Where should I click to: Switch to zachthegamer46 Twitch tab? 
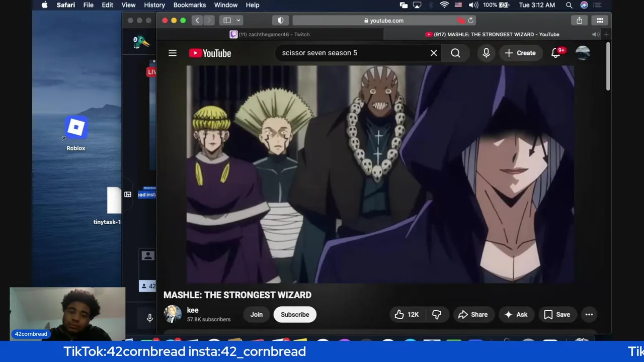pos(270,34)
